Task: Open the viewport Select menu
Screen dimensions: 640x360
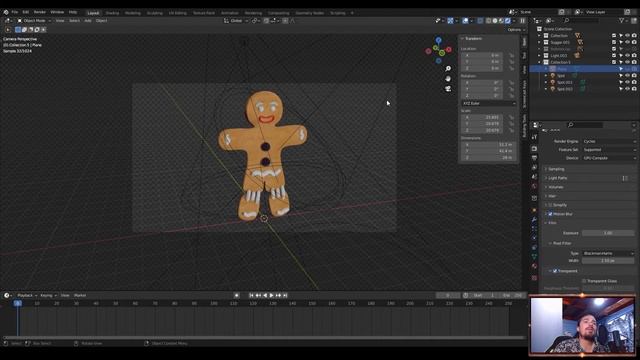Action: point(74,20)
